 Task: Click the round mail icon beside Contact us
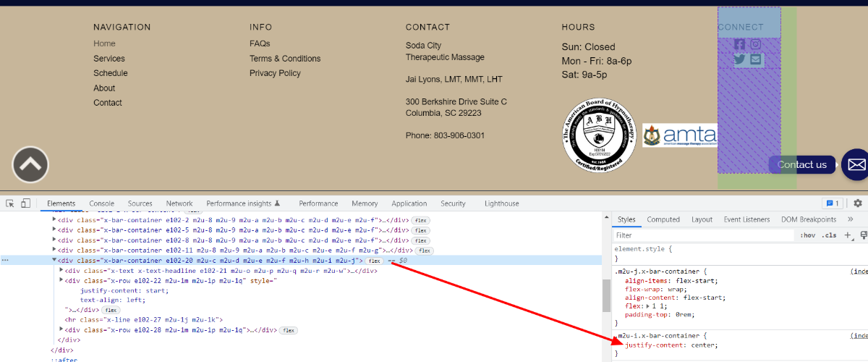[856, 165]
